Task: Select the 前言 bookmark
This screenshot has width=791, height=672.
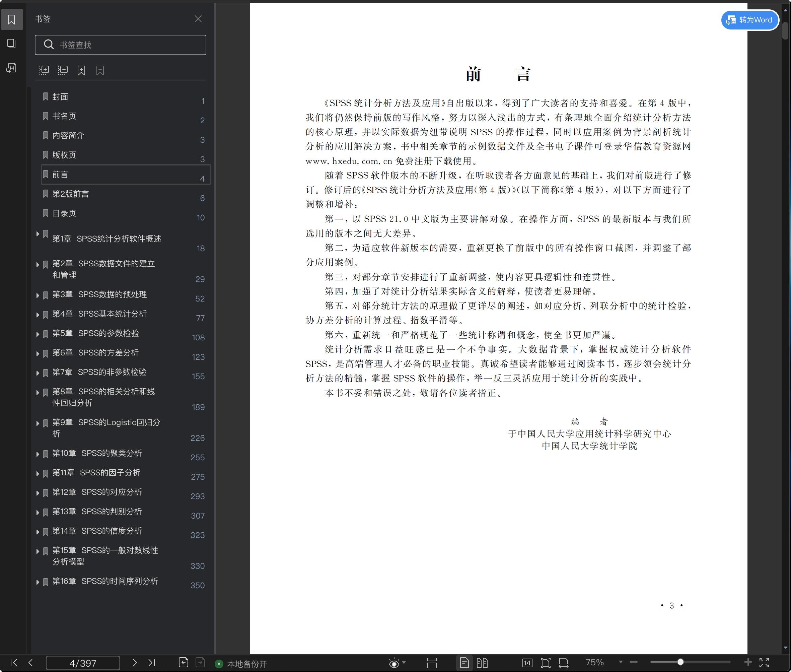Action: pos(126,175)
